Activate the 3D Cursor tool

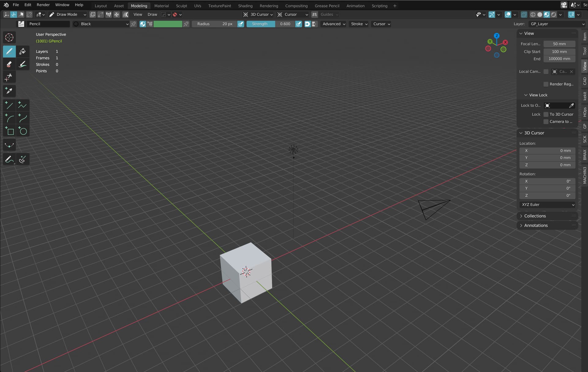click(x=9, y=38)
